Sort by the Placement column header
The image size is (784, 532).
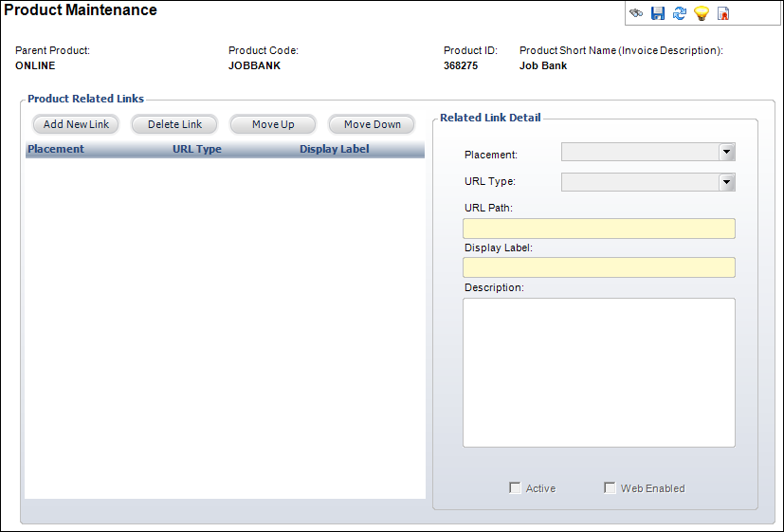(56, 149)
